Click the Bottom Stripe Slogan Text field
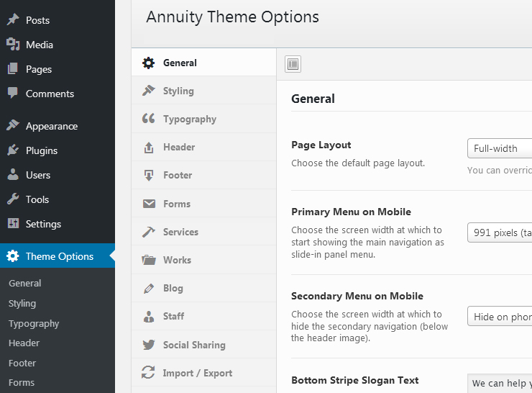Image resolution: width=532 pixels, height=393 pixels. click(500, 383)
